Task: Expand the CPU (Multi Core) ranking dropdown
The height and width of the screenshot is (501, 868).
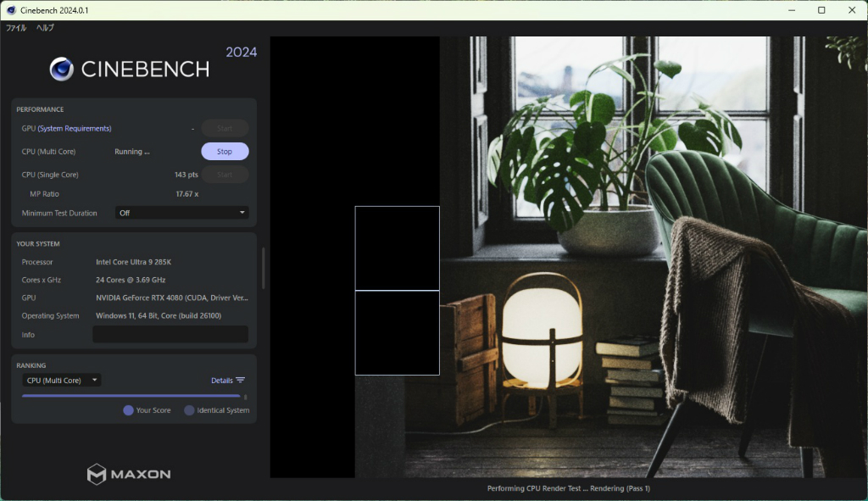Action: click(61, 381)
